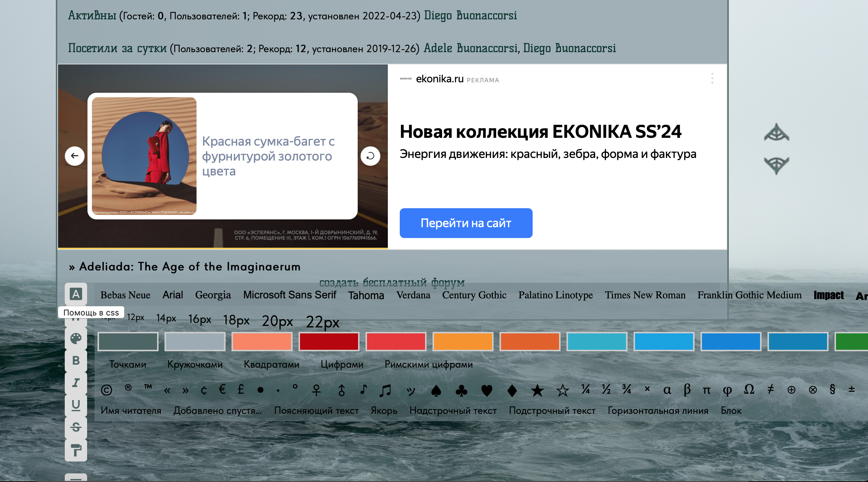Toggle bold formatting button
Screen dimensions: 868x482
76,361
